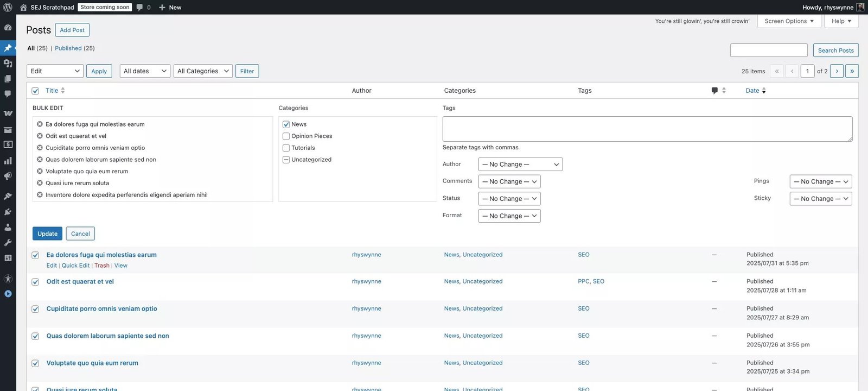Show the All (25) posts view

click(x=37, y=48)
